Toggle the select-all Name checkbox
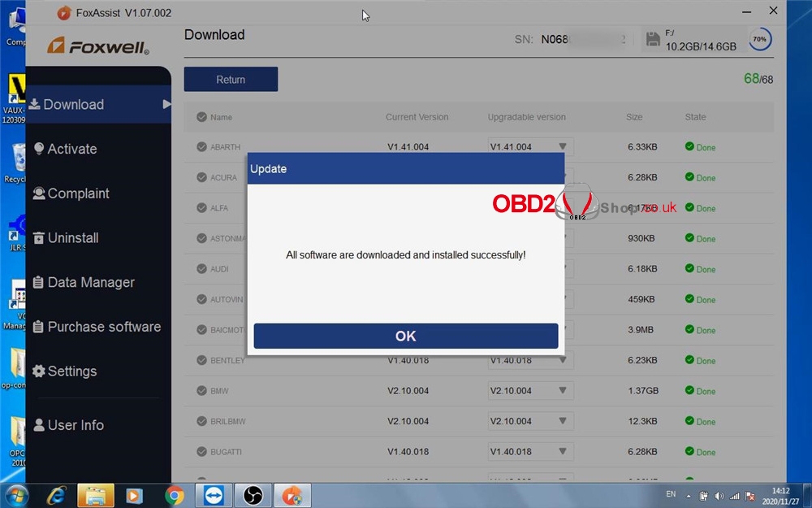This screenshot has width=812, height=508. pyautogui.click(x=201, y=117)
